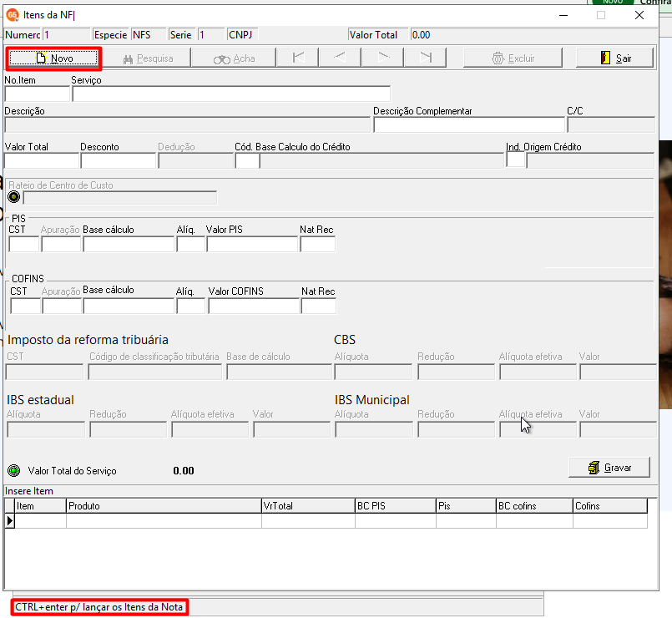Open Pesquisa with the binoculars icon
The height and width of the screenshot is (618, 672).
[x=148, y=58]
